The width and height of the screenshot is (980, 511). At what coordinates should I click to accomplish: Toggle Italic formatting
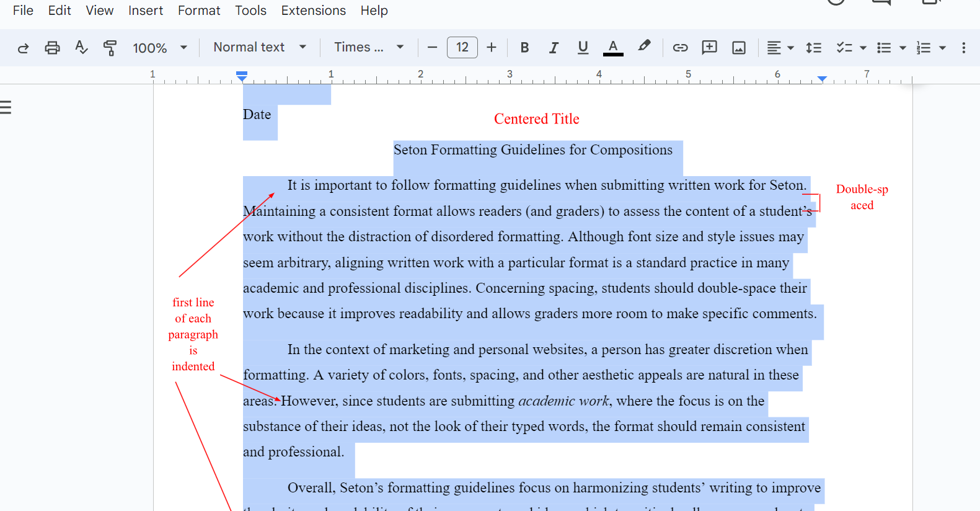coord(554,47)
